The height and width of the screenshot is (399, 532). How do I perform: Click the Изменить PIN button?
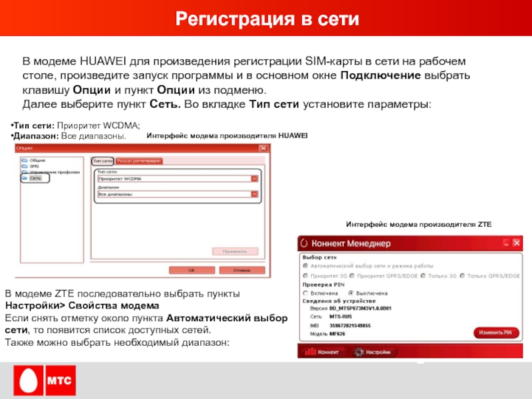[x=496, y=332]
